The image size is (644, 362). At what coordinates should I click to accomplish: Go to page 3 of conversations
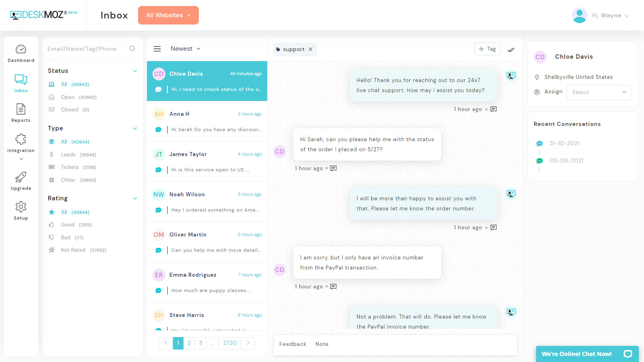pos(200,343)
